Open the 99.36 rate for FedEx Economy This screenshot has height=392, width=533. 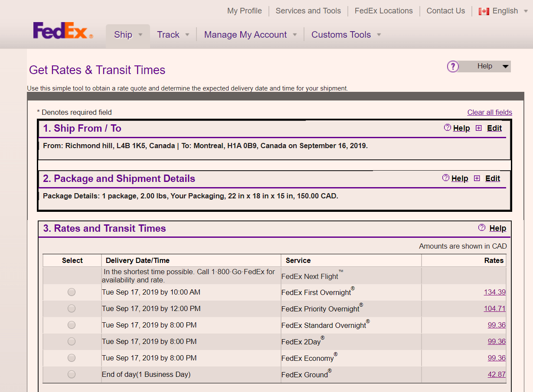[x=497, y=358]
